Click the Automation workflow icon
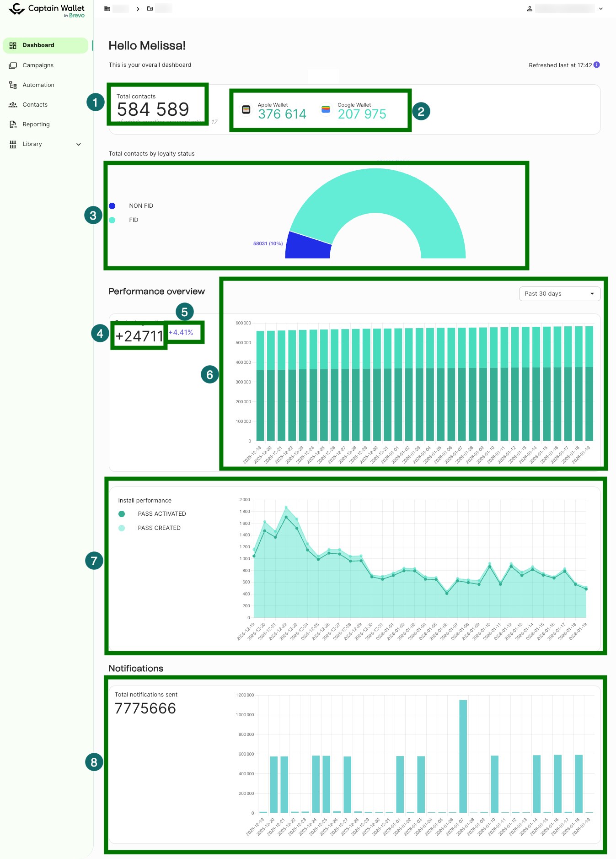Viewport: 616px width, 859px height. click(13, 85)
